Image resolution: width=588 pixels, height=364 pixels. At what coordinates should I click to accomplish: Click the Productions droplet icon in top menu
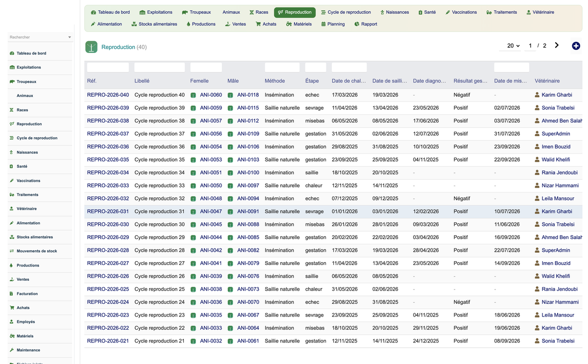[189, 24]
